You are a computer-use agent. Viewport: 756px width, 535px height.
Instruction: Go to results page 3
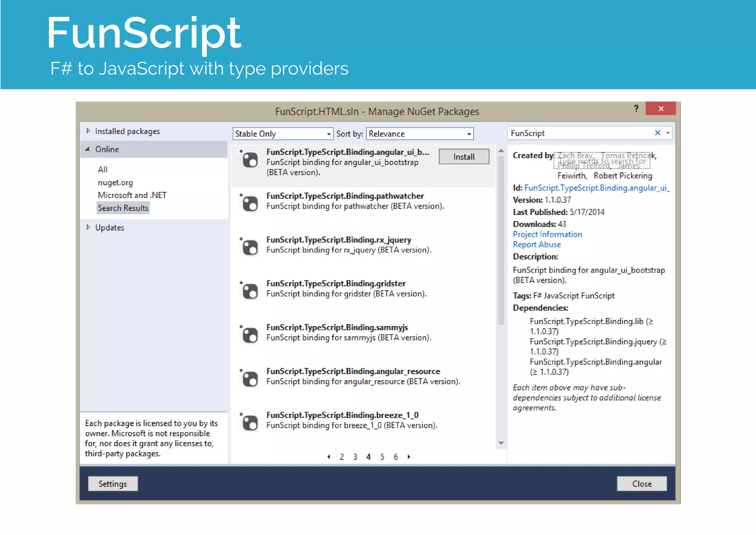pyautogui.click(x=355, y=457)
